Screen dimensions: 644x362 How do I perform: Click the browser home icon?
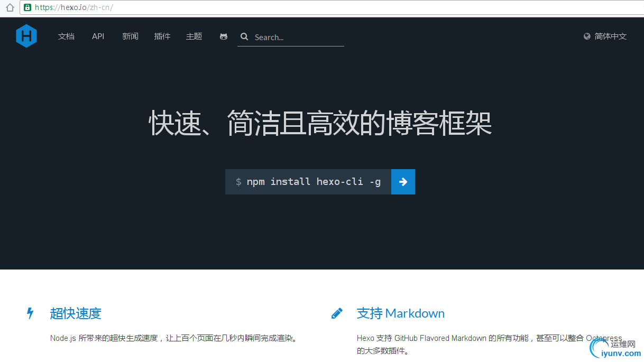tap(10, 7)
